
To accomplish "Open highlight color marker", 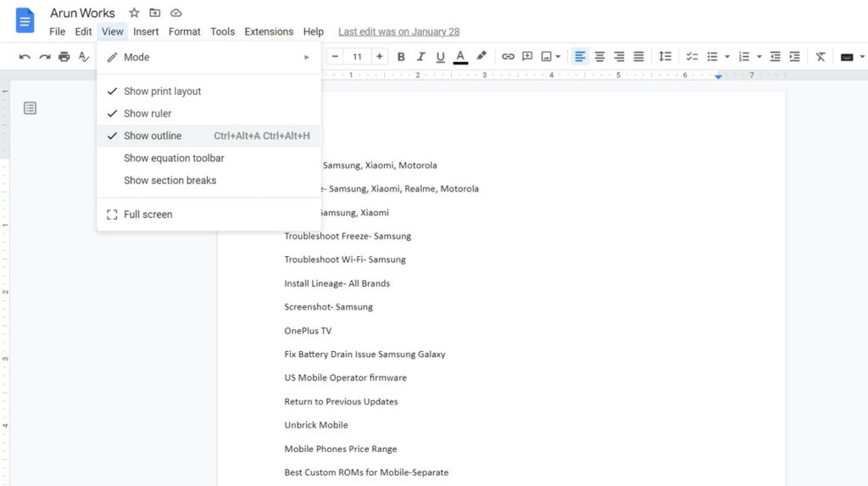I will tap(481, 57).
